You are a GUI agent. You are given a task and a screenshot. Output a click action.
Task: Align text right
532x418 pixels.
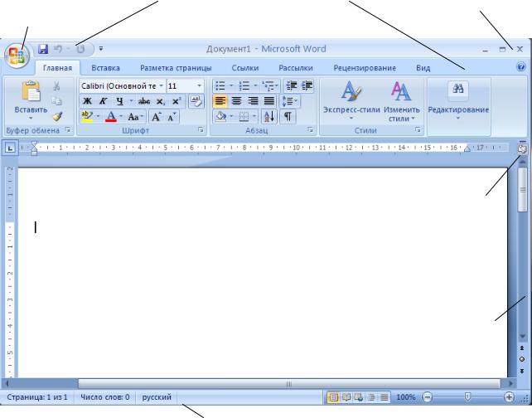point(253,101)
